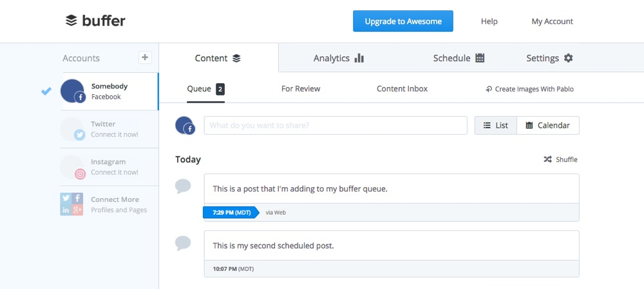Click Twitter 'Connect it now!' row
The width and height of the screenshot is (644, 289).
(x=109, y=129)
